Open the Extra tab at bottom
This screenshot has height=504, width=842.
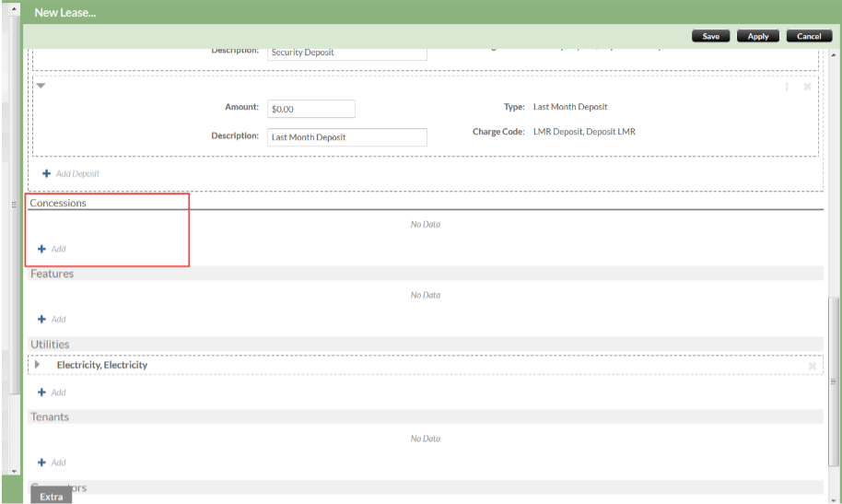[x=52, y=497]
